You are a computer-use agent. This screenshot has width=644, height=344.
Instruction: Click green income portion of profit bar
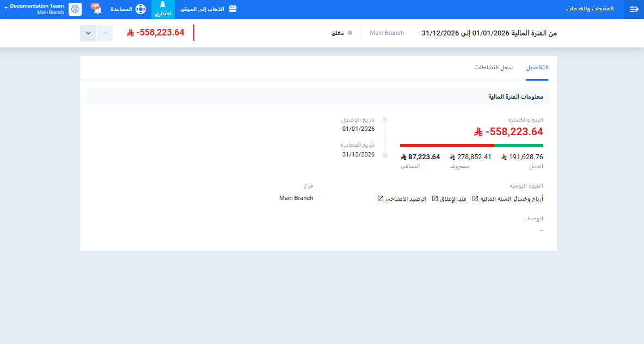click(x=519, y=146)
